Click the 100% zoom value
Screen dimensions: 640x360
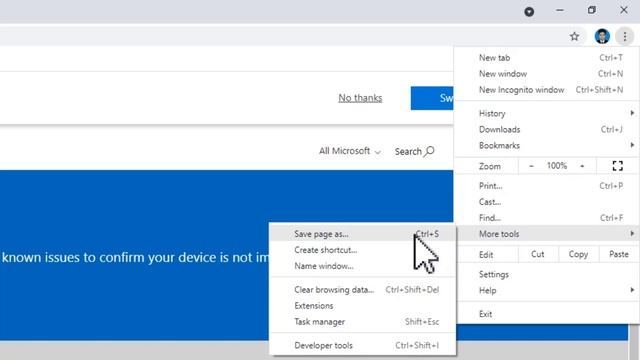pos(557,166)
